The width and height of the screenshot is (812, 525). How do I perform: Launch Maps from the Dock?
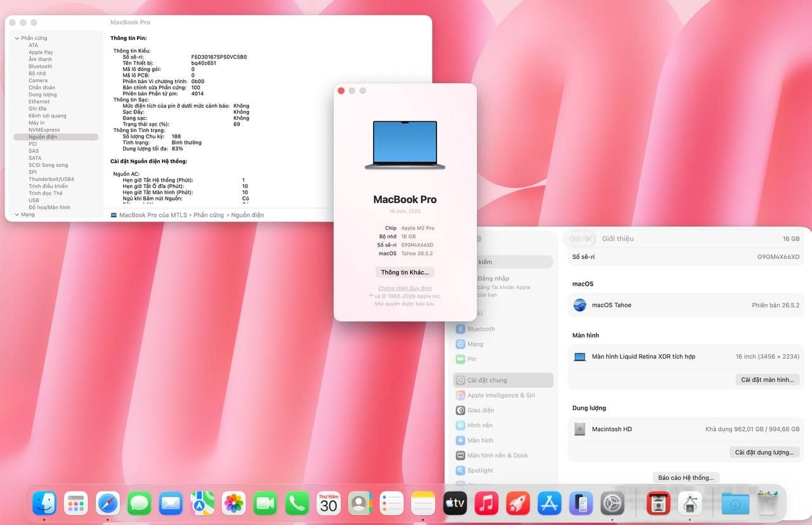pyautogui.click(x=202, y=503)
